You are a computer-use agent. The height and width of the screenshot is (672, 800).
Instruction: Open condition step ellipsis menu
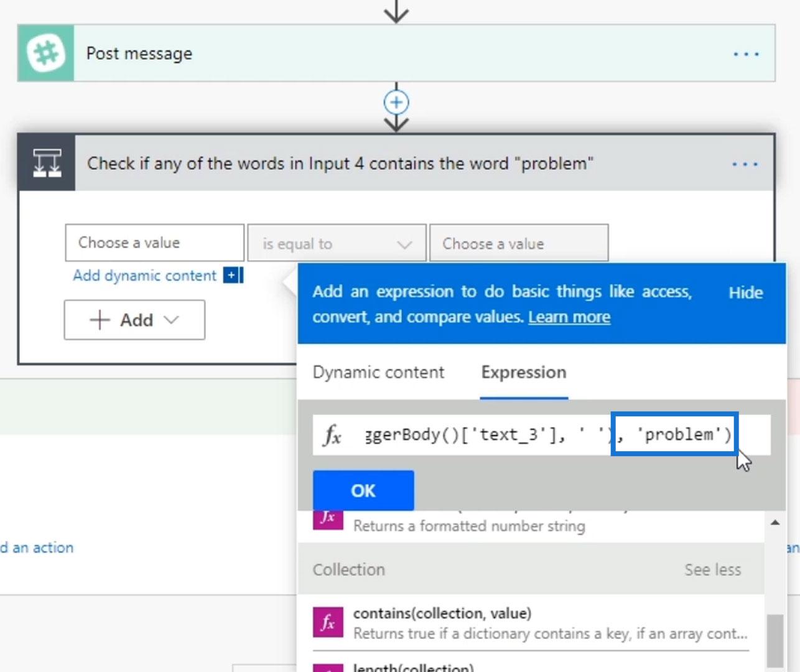745,164
